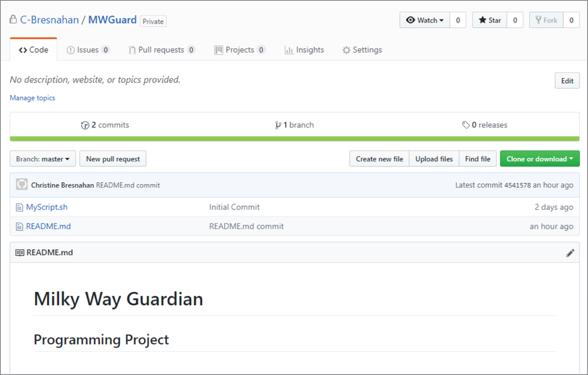Click the Christine Bresnahan avatar image
Viewport: 588px width, 375px height.
coord(22,184)
